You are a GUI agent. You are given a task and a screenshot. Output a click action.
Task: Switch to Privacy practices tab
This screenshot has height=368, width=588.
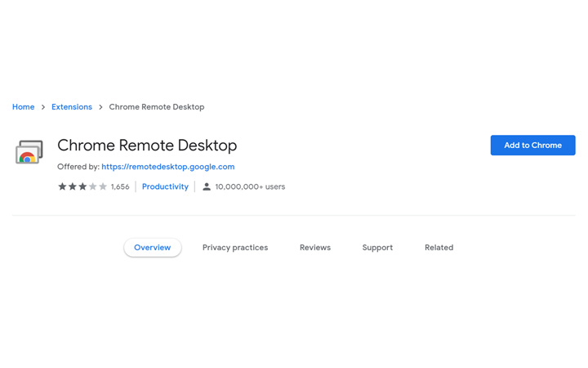point(235,248)
